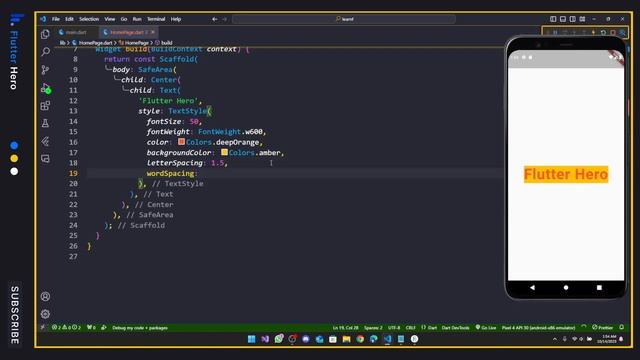Open the Go menu
This screenshot has width=640, height=360.
click(x=124, y=19)
